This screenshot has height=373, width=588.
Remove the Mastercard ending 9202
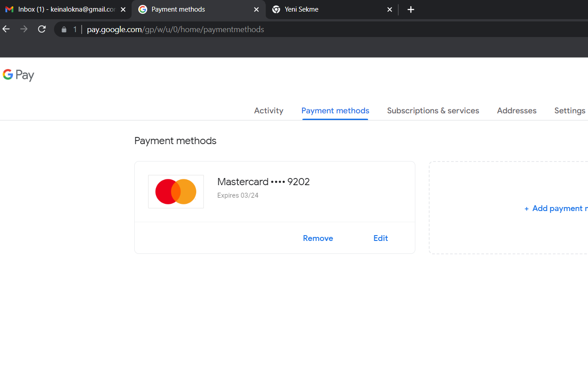[318, 238]
